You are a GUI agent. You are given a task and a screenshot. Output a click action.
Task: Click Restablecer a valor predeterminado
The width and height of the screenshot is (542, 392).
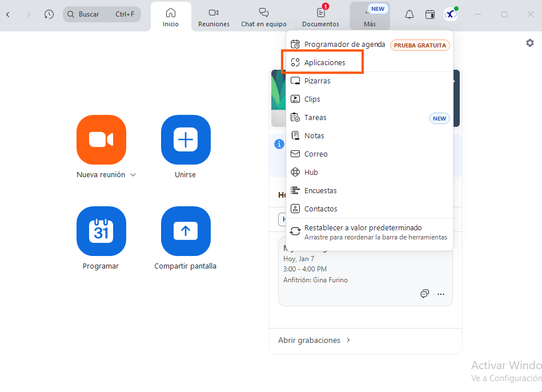[370, 232]
